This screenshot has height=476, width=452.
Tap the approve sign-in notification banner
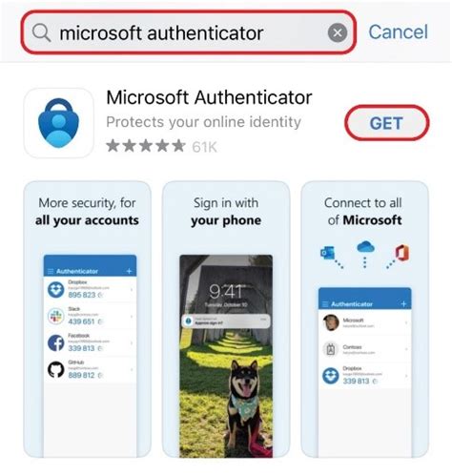tap(226, 321)
